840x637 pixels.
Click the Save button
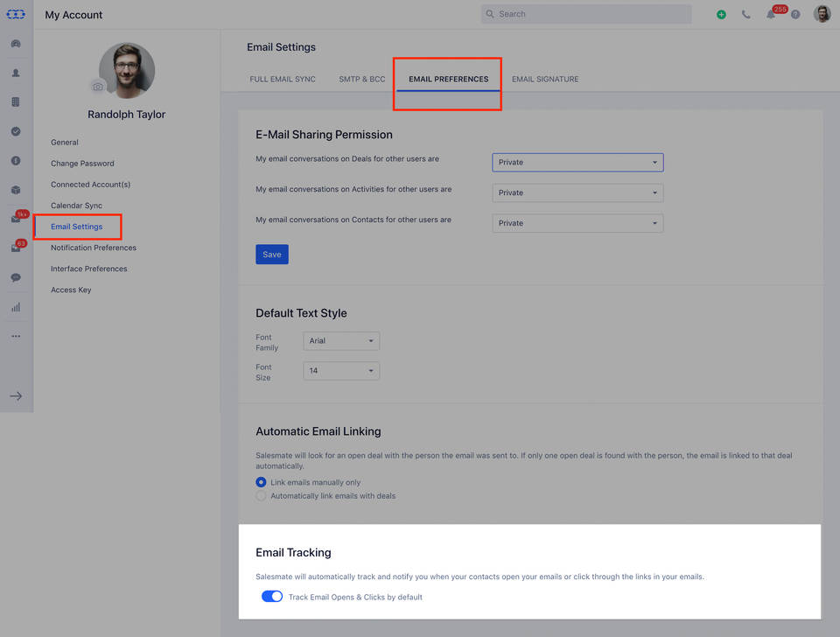272,255
